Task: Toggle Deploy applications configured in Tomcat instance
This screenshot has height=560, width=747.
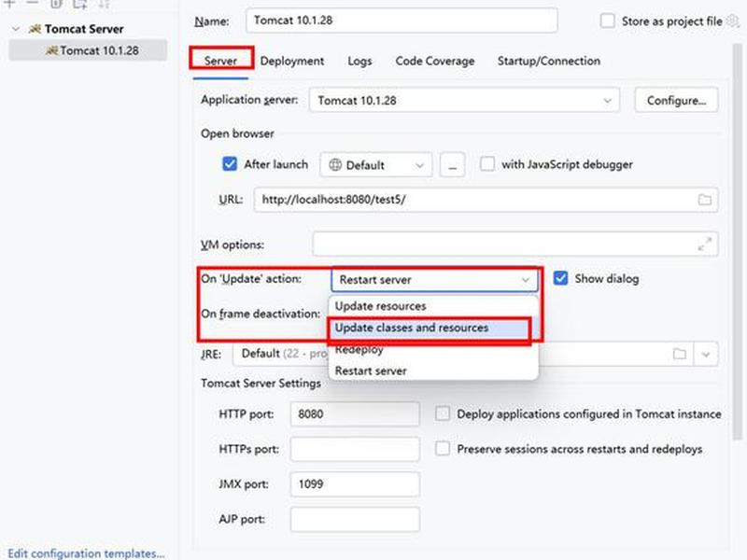Action: [443, 413]
